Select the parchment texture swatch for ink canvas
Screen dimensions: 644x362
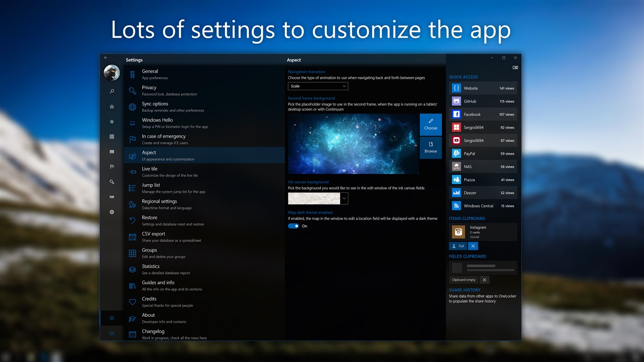(314, 198)
